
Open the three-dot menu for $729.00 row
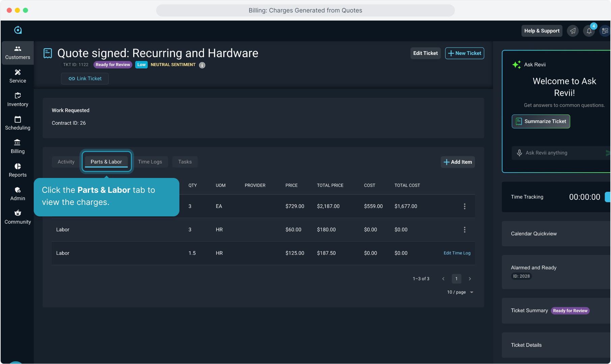pyautogui.click(x=464, y=206)
